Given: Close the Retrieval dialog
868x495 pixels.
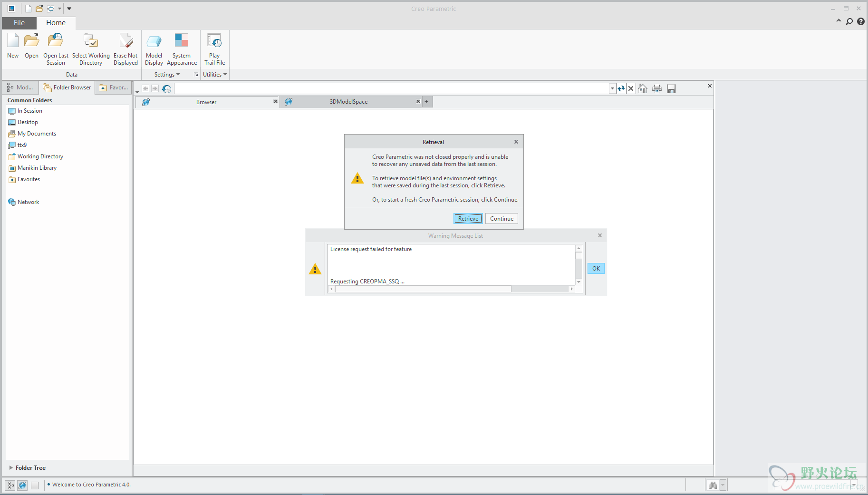Looking at the screenshot, I should [516, 142].
